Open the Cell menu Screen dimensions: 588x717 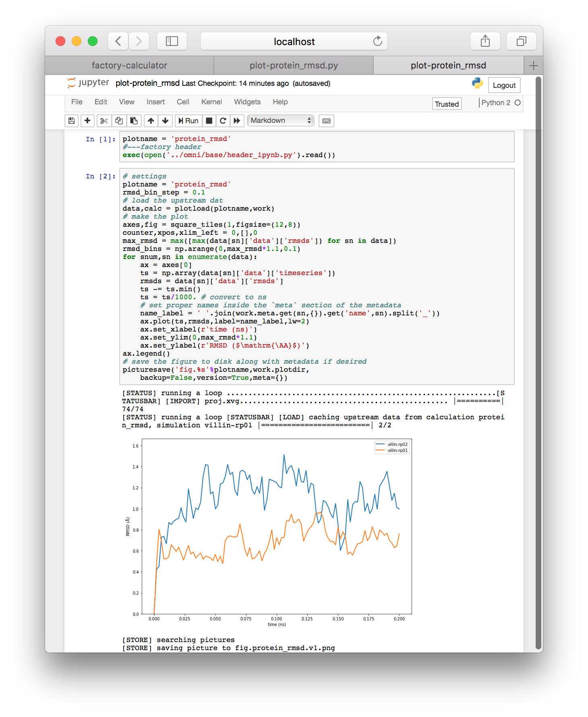[x=183, y=102]
